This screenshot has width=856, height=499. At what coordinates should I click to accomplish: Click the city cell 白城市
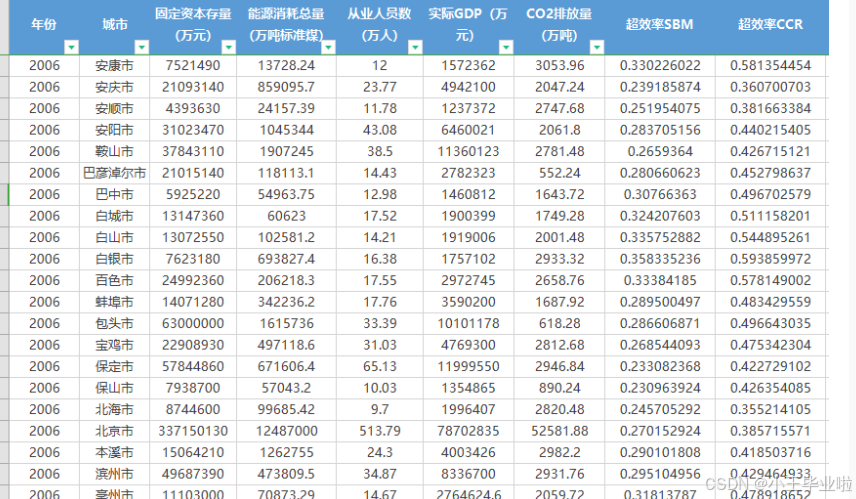pos(115,216)
